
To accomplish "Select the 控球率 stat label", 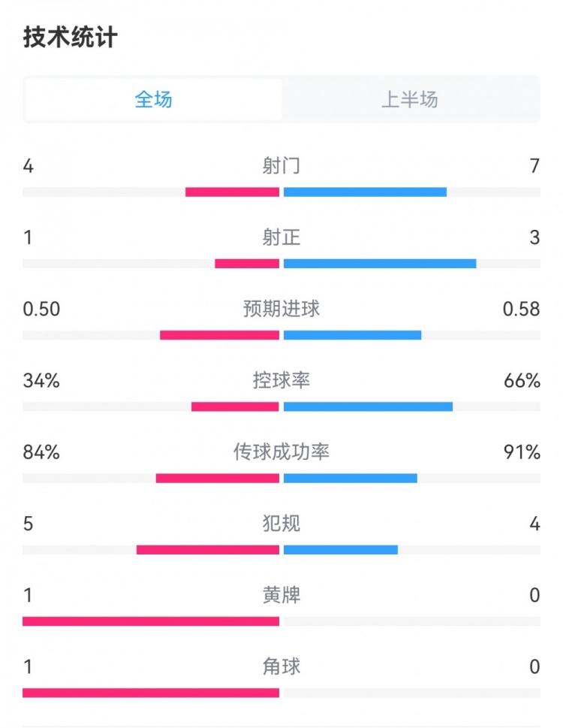I will click(x=281, y=381).
